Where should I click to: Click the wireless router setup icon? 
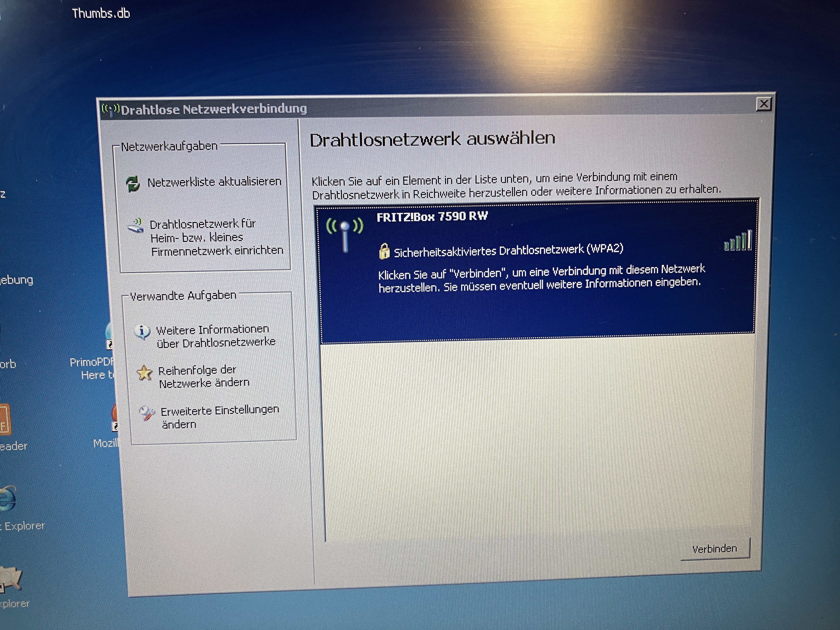coord(136,226)
